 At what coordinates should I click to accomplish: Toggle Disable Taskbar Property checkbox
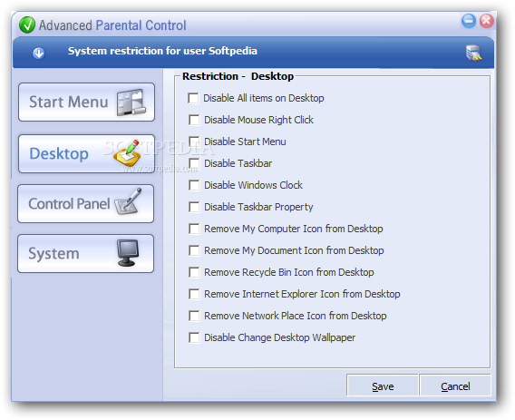point(194,207)
